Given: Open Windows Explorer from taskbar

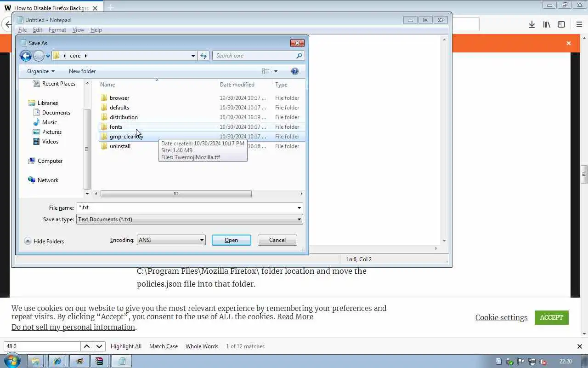Looking at the screenshot, I should [35, 361].
